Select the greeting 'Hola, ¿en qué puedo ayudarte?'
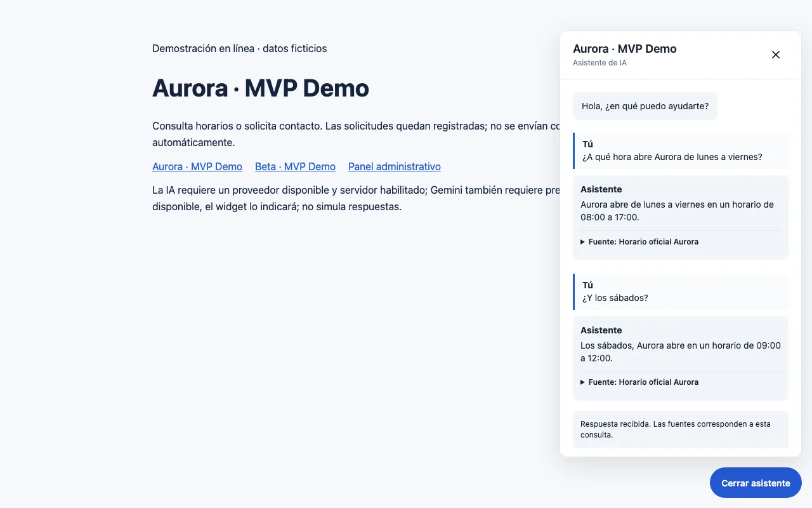This screenshot has height=508, width=812. tap(645, 106)
